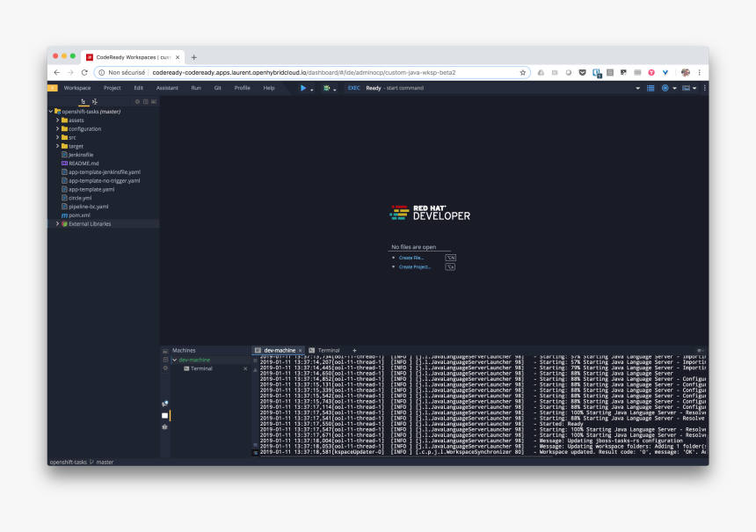This screenshot has width=756, height=532.
Task: Click the EXEC command label
Action: (354, 88)
